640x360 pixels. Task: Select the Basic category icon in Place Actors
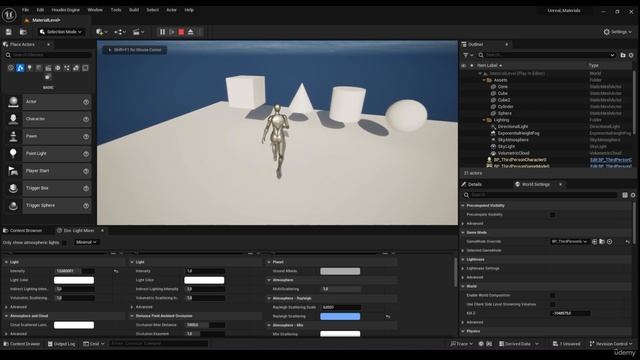[20, 68]
